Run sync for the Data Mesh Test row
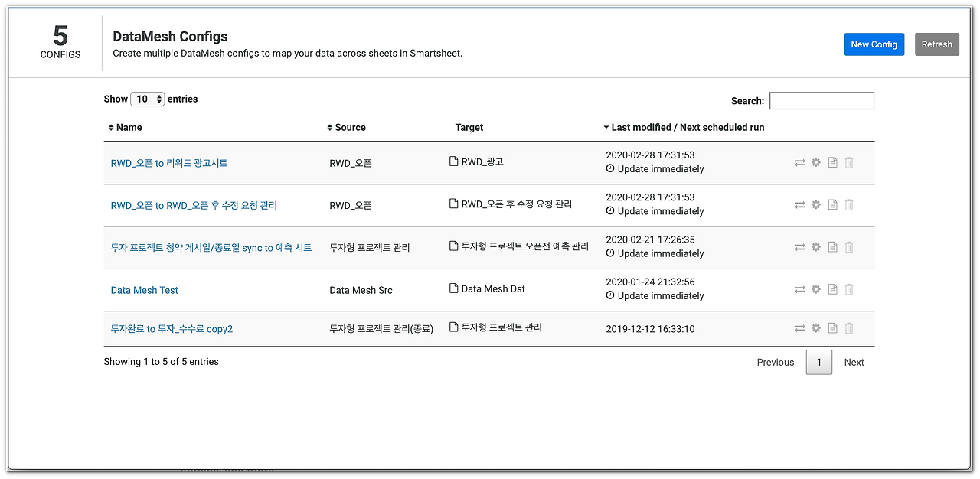This screenshot has width=980, height=479. pyautogui.click(x=799, y=289)
